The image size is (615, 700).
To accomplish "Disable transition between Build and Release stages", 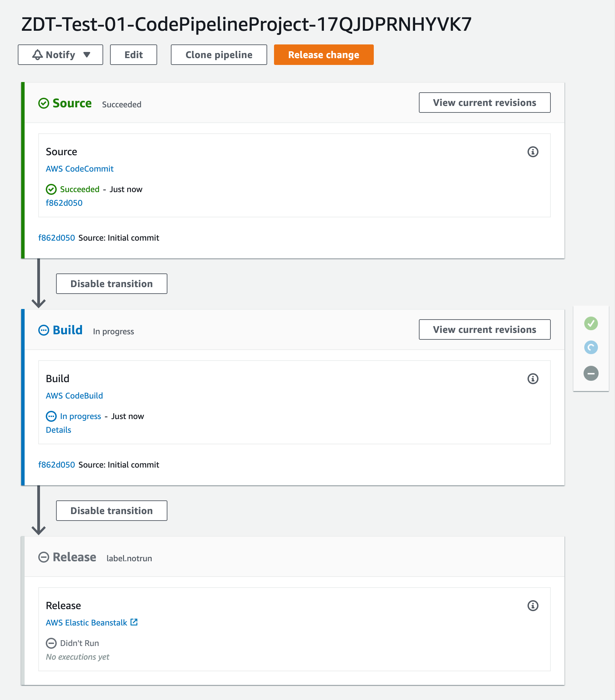I will (111, 511).
